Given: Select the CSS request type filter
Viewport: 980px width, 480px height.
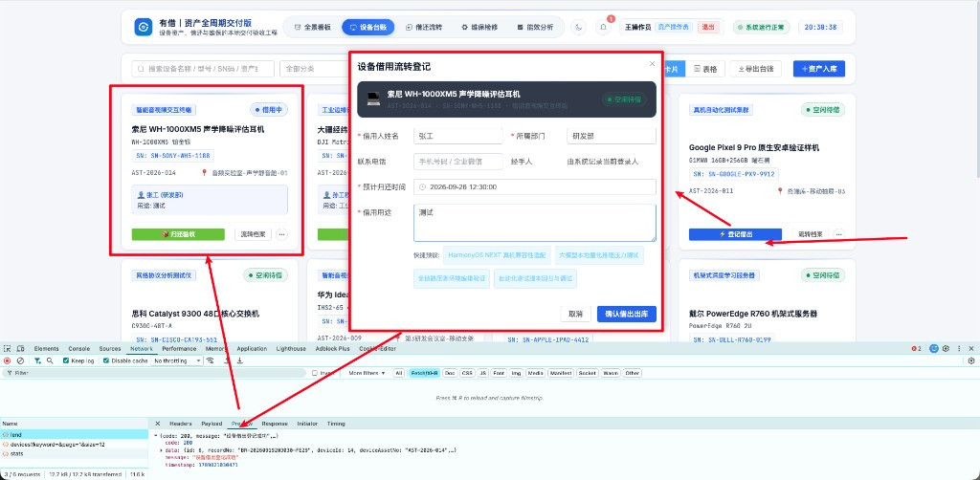Looking at the screenshot, I should coord(466,373).
